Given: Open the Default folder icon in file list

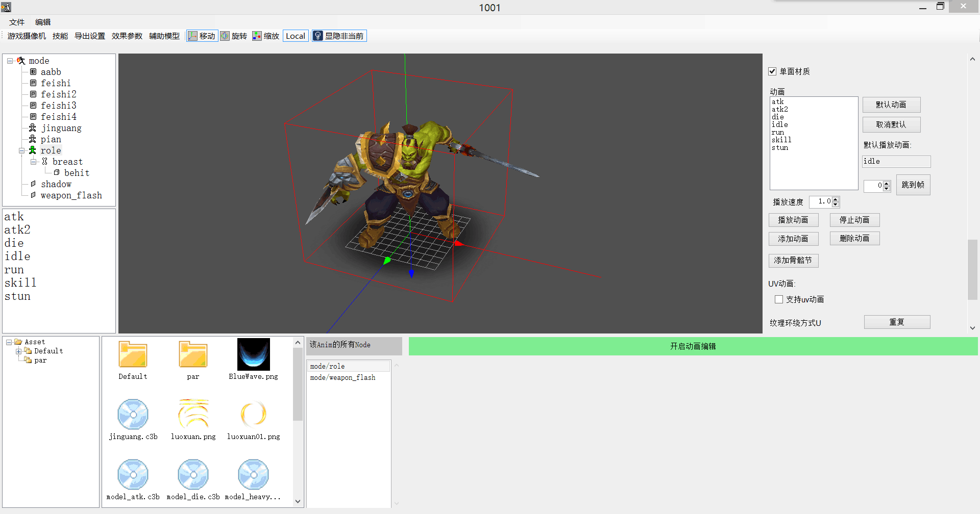Looking at the screenshot, I should pyautogui.click(x=133, y=354).
